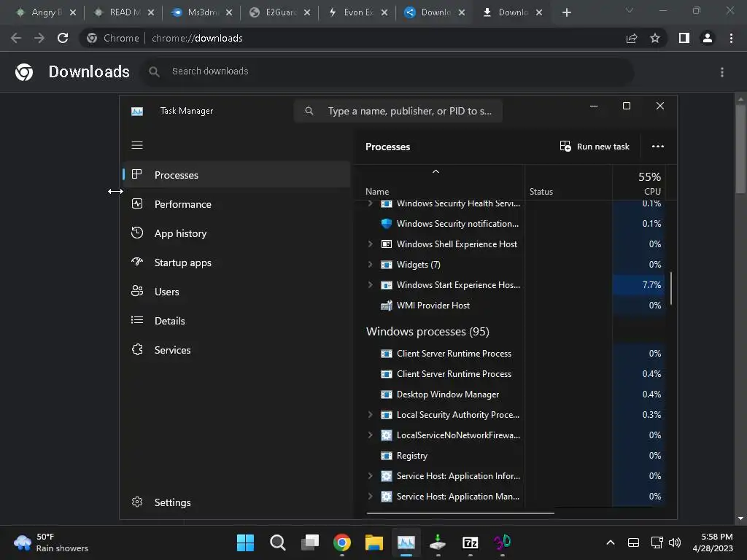Open the Chrome profile icon

(x=708, y=38)
